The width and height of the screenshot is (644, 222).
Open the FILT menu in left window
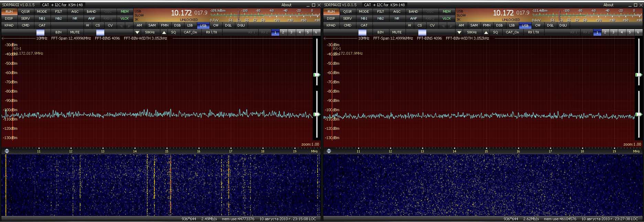(58, 12)
